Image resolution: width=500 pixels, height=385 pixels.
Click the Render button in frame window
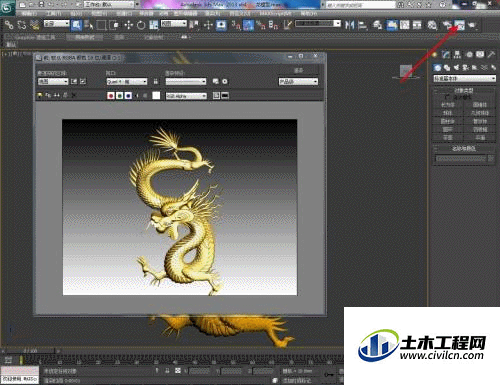coord(298,70)
